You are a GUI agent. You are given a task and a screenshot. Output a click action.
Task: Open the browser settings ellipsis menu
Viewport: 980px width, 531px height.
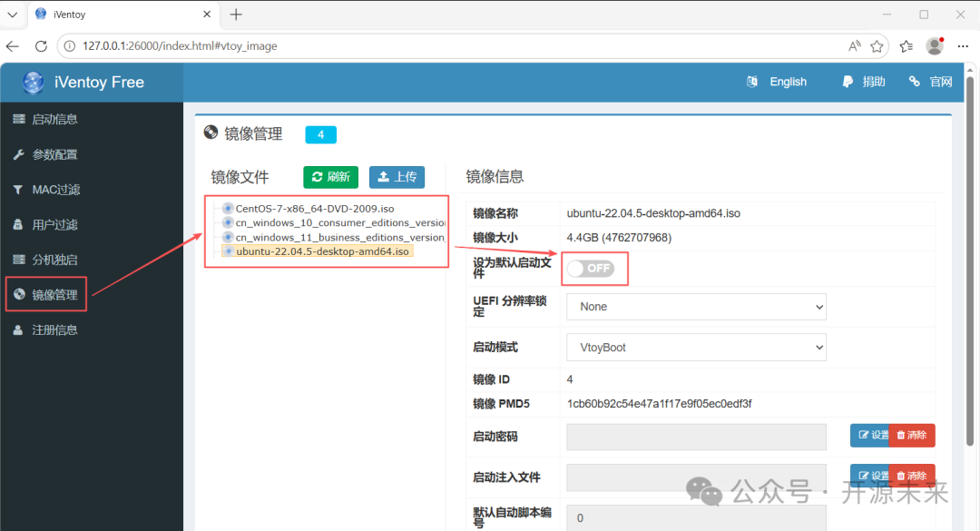[x=963, y=46]
